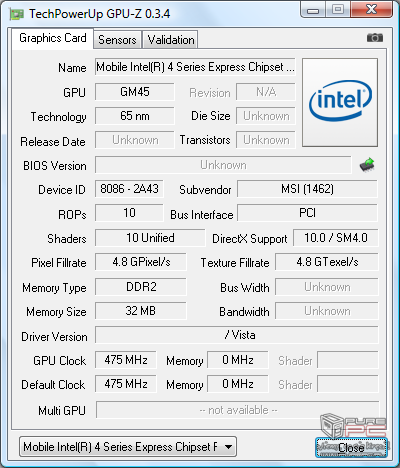Image resolution: width=400 pixels, height=468 pixels.
Task: Click the Pixel Fillrate field 4.8 GPixel/s
Action: (141, 262)
